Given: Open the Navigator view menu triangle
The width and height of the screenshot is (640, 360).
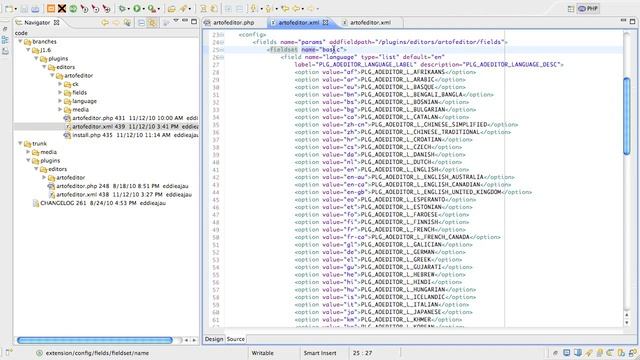Looking at the screenshot, I should [x=176, y=20].
